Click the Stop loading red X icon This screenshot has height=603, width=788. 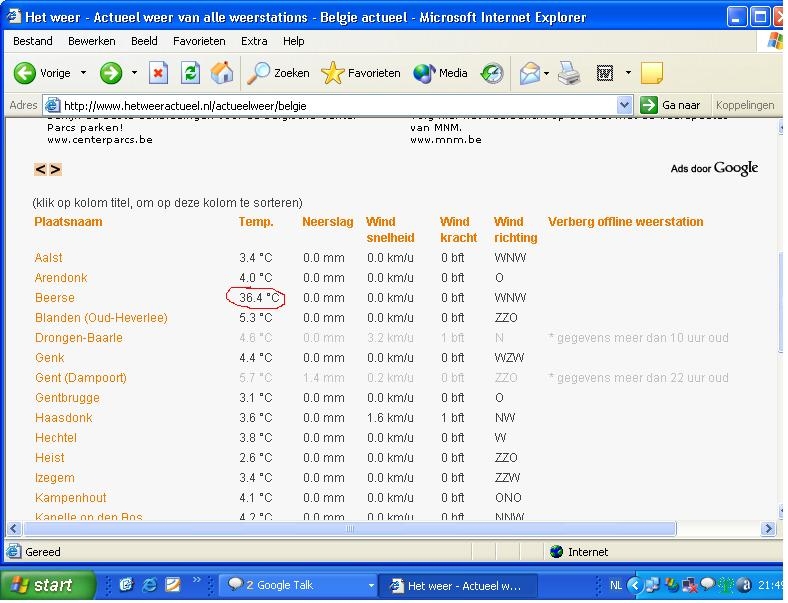158,73
